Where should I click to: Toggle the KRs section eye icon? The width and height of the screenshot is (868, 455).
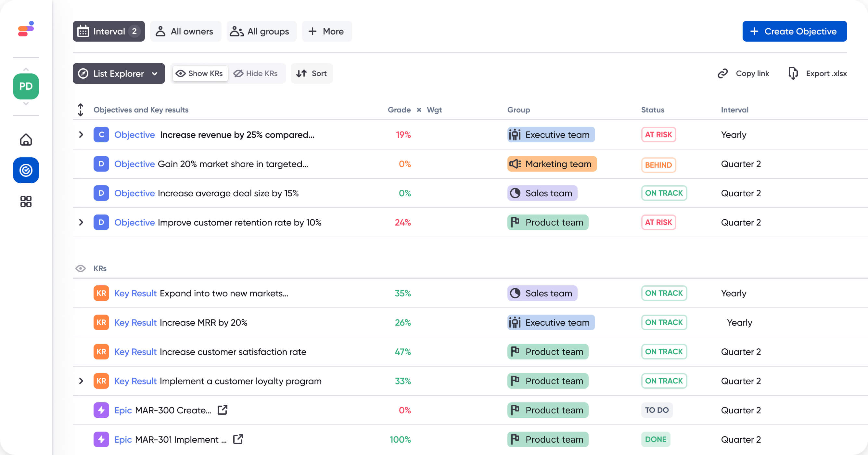[81, 268]
